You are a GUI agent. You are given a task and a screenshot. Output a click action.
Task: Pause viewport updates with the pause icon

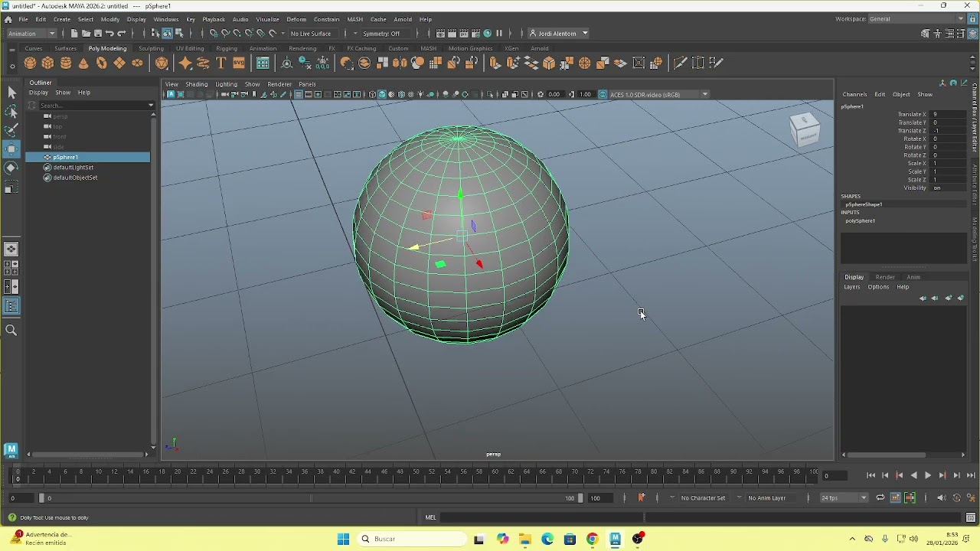pyautogui.click(x=499, y=34)
